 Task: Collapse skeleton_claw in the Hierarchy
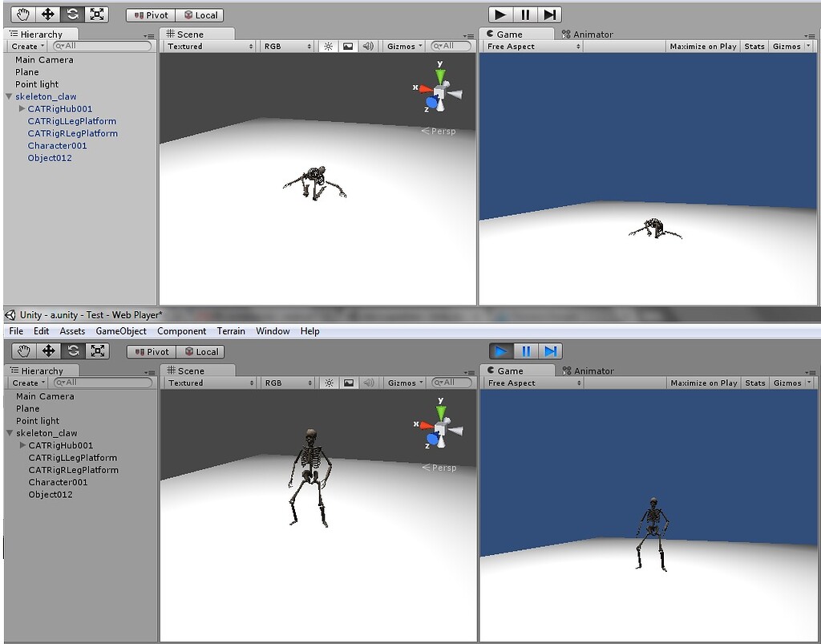click(10, 95)
